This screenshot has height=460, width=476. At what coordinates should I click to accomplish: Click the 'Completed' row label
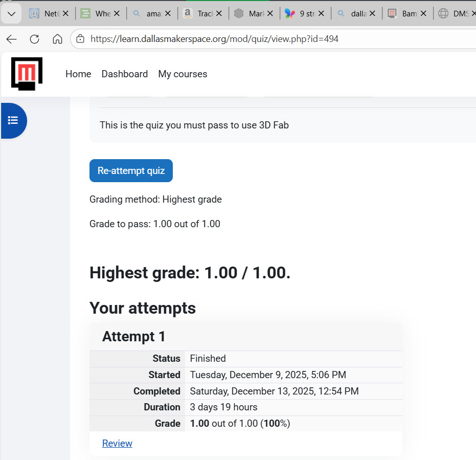click(157, 391)
